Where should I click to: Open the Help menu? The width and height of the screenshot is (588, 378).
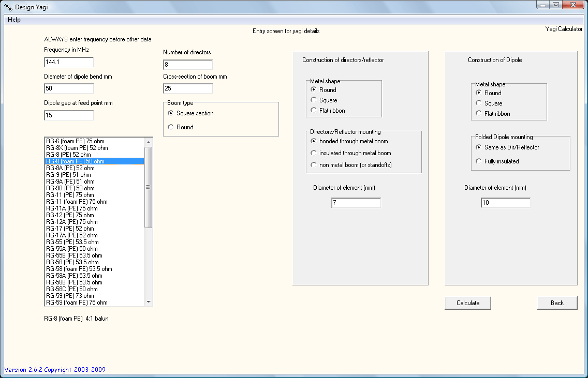(x=14, y=20)
